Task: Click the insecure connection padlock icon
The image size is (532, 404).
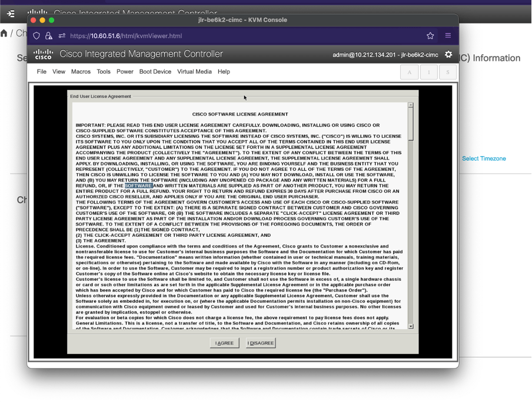Action: (49, 36)
